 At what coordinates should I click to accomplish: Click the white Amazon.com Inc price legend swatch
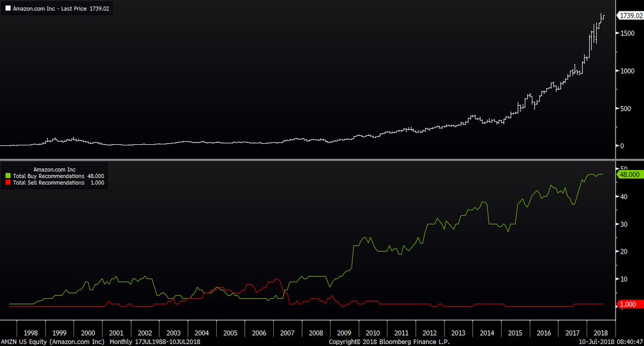point(7,9)
